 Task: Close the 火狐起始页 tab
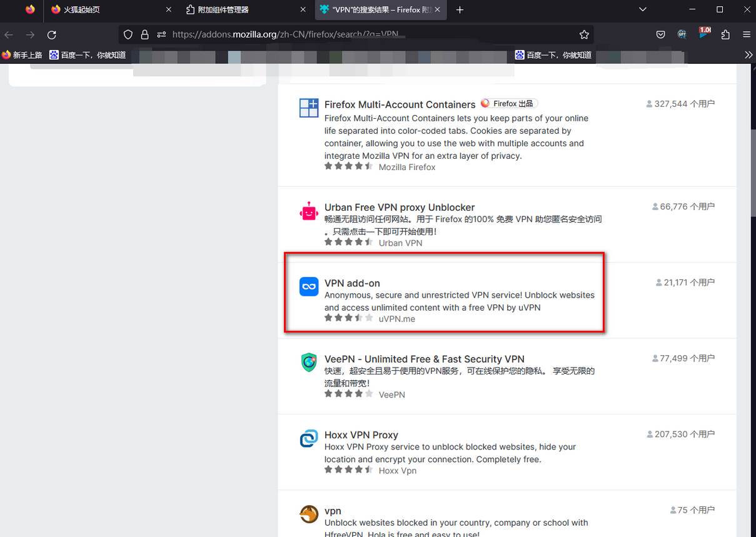168,9
